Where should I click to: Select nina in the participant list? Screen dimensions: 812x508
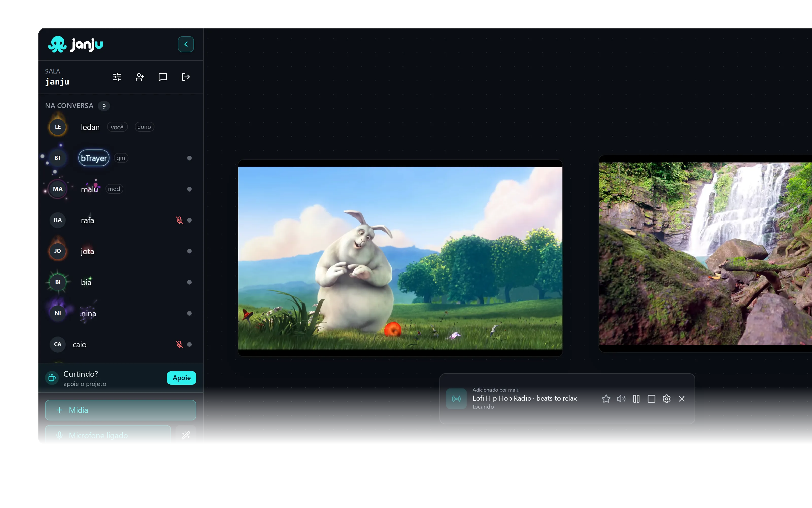click(x=121, y=313)
